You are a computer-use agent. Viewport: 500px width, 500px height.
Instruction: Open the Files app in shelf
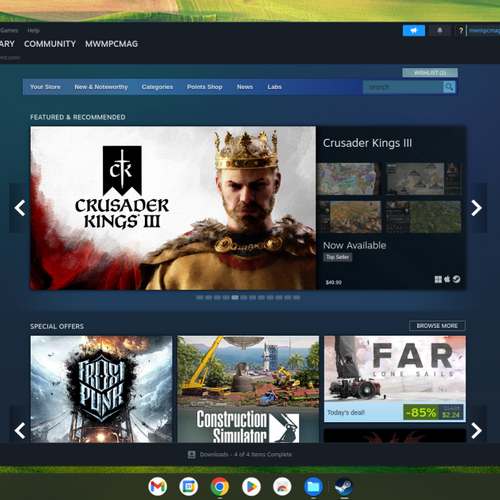point(313,487)
